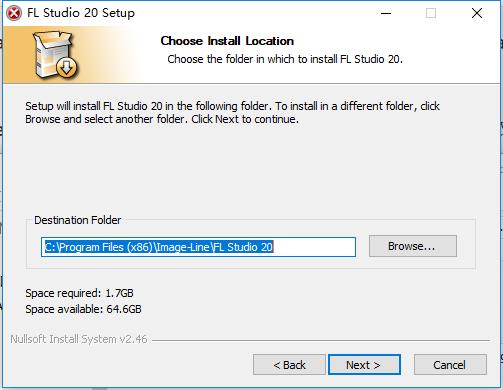Click the "FL Studio 20 Setup" title bar text
Screen dimensions: 503x390
click(81, 13)
